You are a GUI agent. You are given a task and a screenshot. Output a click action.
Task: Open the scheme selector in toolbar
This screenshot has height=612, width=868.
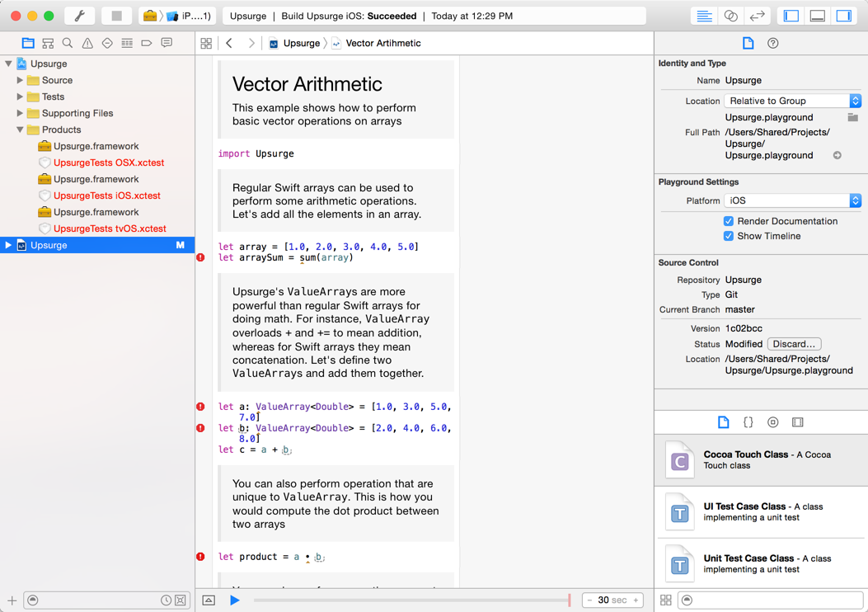point(177,16)
